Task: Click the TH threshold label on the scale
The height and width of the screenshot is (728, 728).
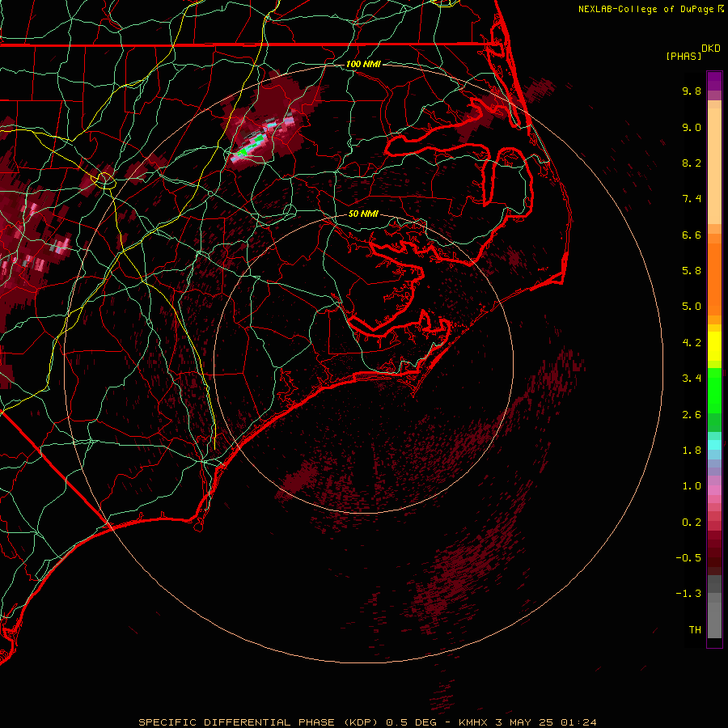Action: pos(695,630)
